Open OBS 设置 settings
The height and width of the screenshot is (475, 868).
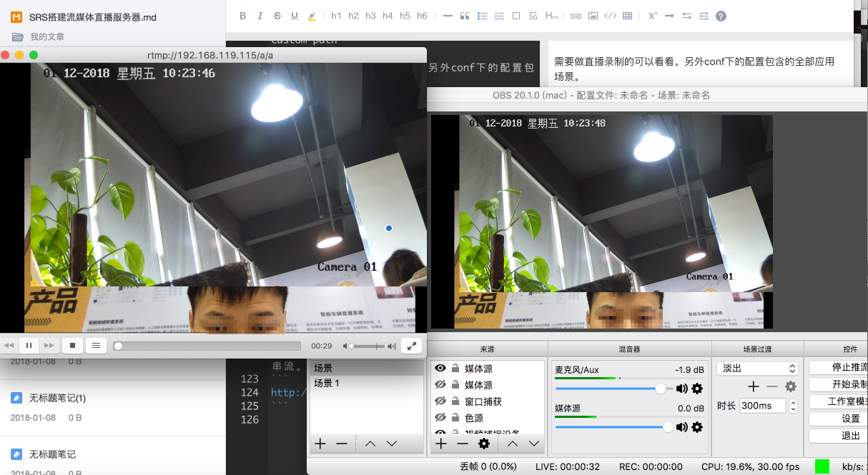tap(839, 419)
